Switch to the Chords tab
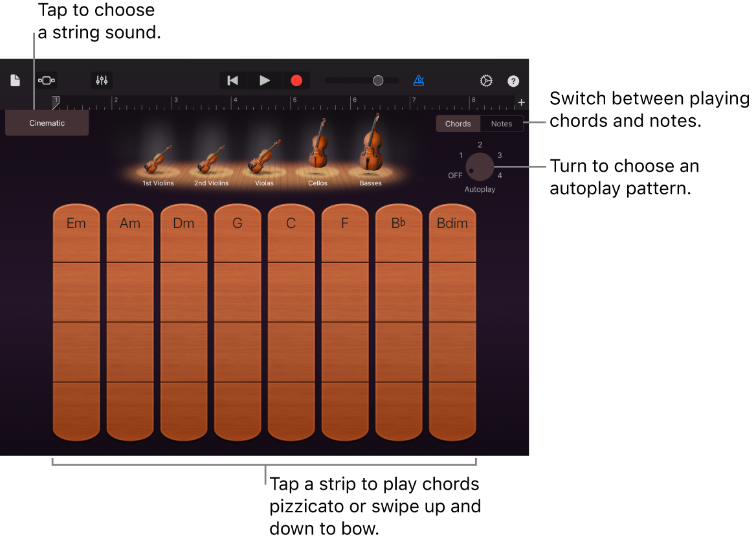Viewport: 756px width, 546px height. [x=458, y=123]
